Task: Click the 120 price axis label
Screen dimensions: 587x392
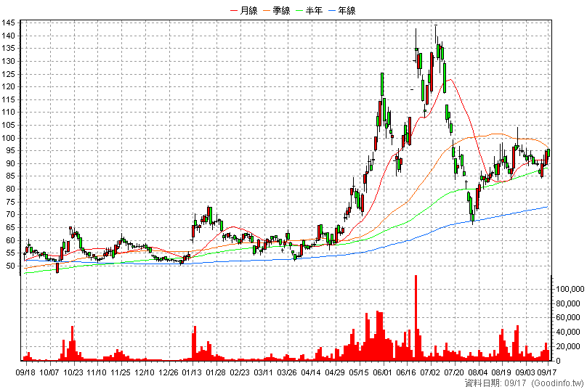Action: click(x=8, y=86)
